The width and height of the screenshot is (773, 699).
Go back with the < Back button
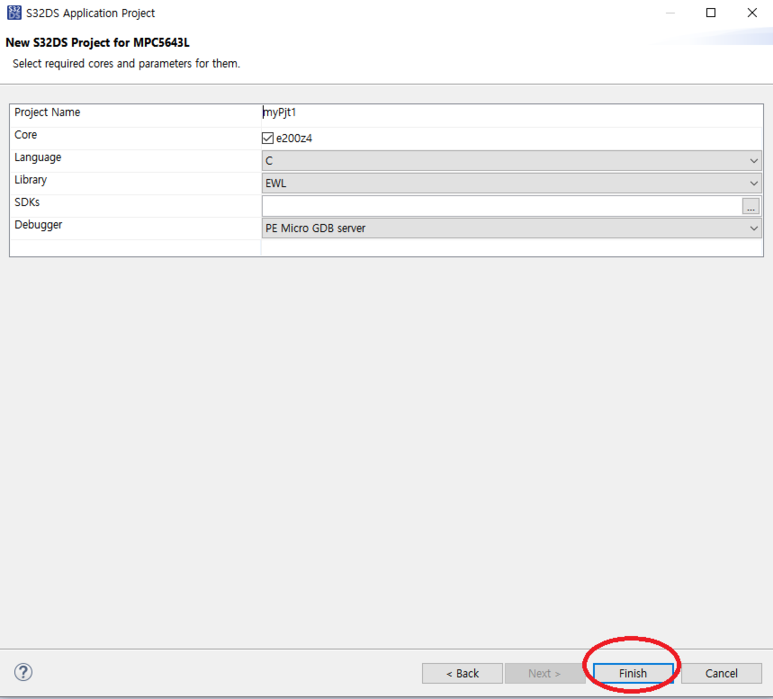pos(462,673)
